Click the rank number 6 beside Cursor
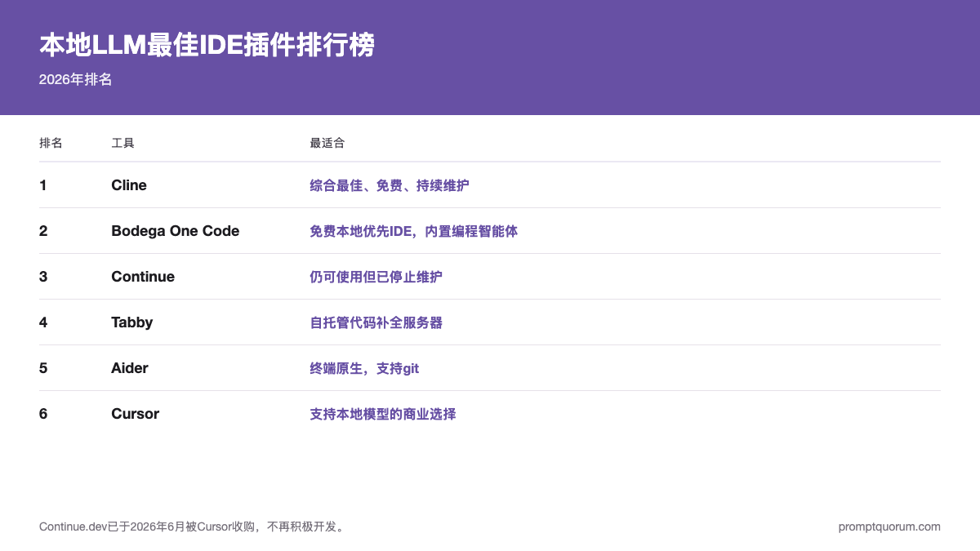This screenshot has height=551, width=980. (x=43, y=414)
